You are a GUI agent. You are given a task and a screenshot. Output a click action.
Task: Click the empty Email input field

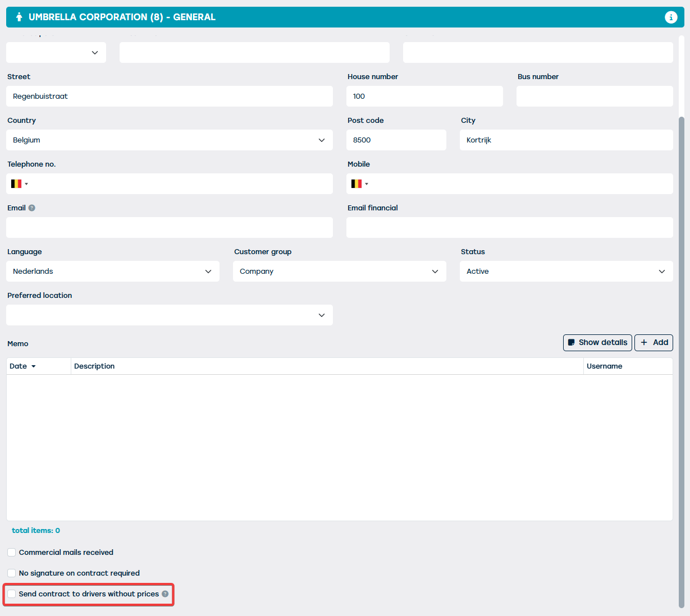[x=170, y=228]
